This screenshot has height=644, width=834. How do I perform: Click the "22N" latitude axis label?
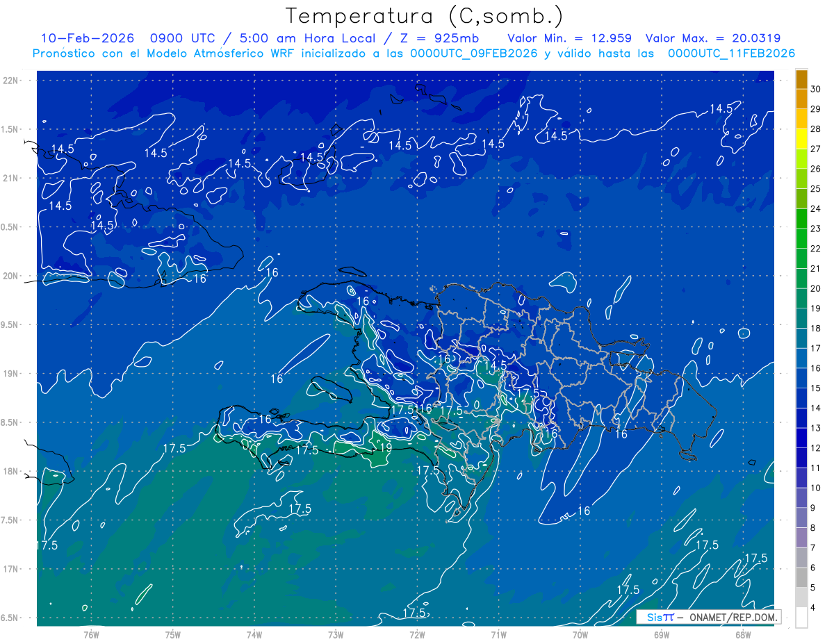(x=10, y=81)
